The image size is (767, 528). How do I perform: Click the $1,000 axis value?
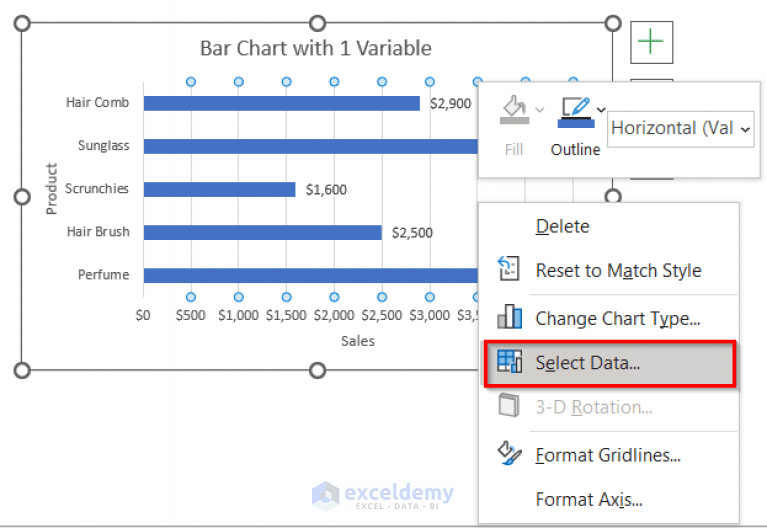[239, 315]
